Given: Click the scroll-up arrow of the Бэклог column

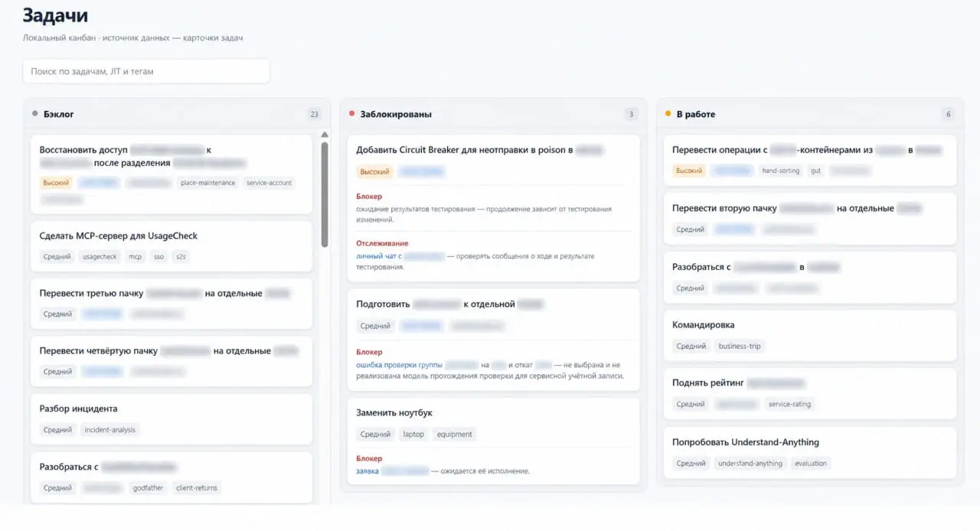Looking at the screenshot, I should coord(325,135).
